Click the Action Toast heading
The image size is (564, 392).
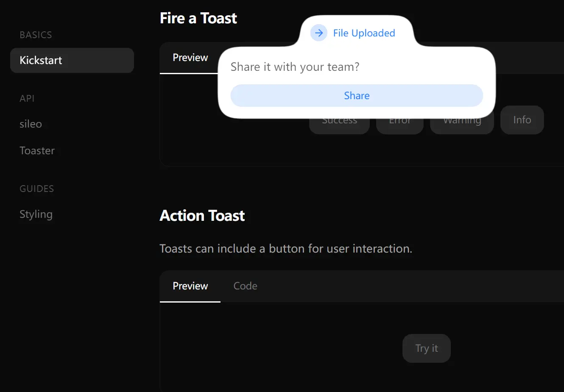(x=202, y=215)
